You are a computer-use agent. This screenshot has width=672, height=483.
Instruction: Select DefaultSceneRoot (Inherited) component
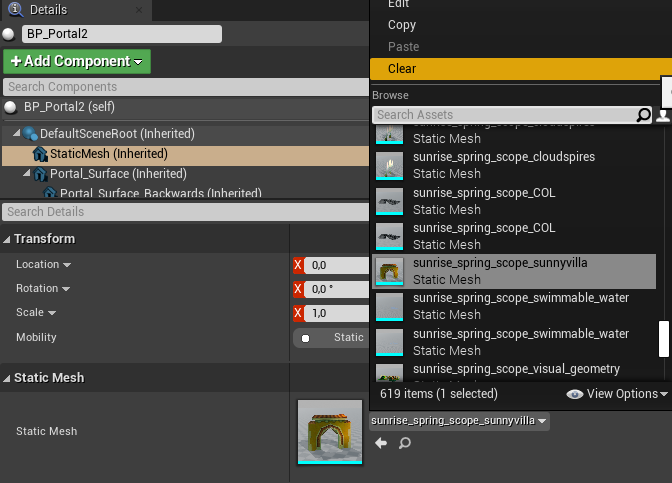[117, 134]
